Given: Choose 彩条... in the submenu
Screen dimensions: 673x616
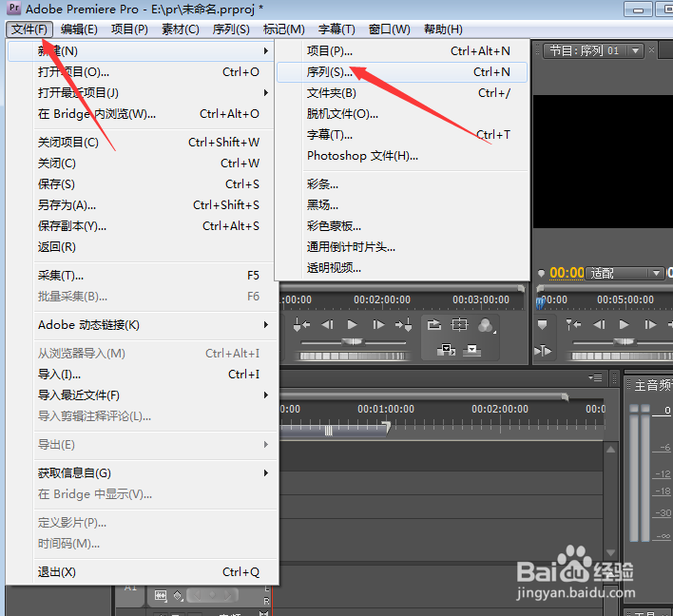Looking at the screenshot, I should tap(402, 184).
